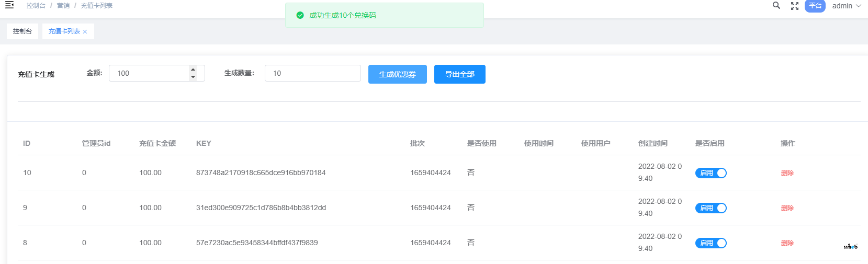
Task: Click the 使用时间 column header
Action: coord(539,143)
